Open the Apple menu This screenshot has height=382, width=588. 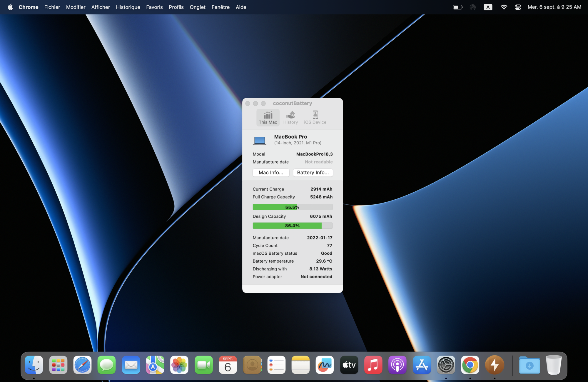(x=10, y=7)
